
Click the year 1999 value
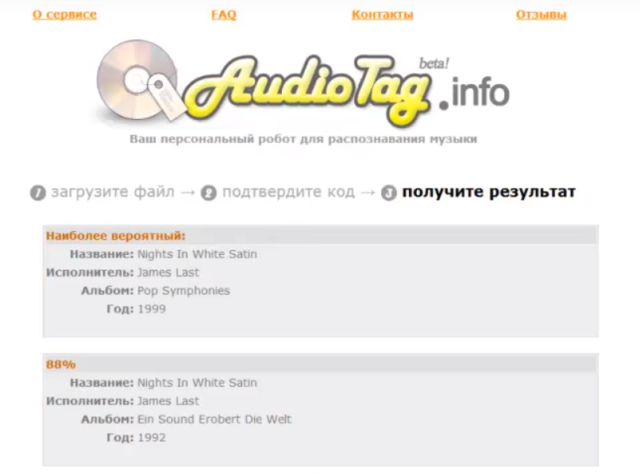[x=151, y=309]
